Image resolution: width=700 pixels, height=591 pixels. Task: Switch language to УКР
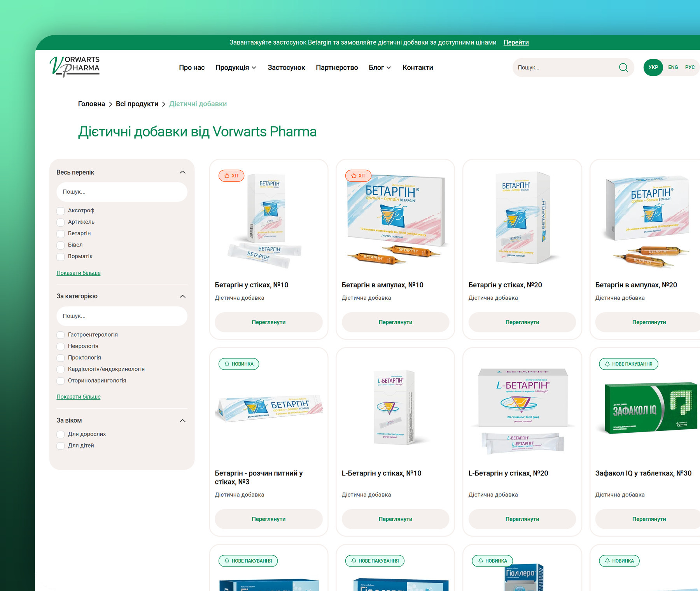[x=653, y=67]
